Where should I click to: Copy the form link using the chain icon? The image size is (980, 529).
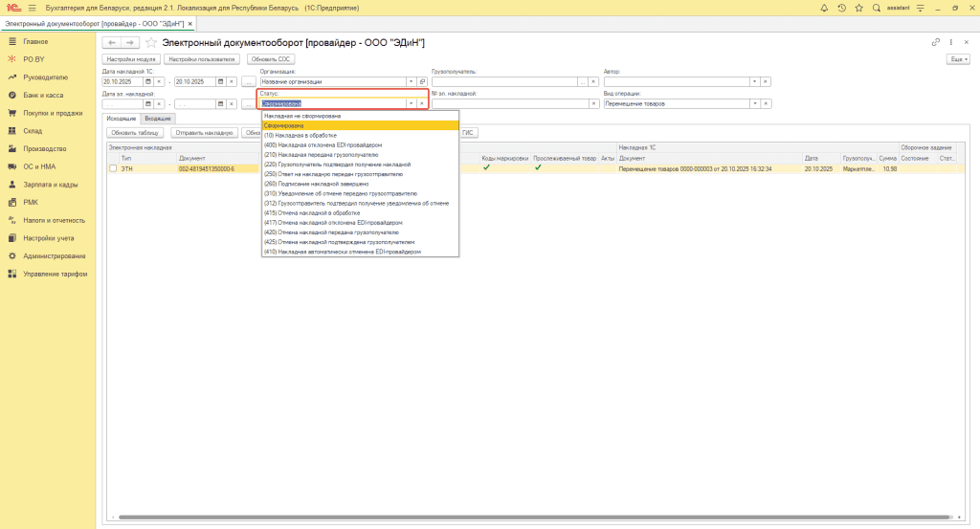tap(935, 43)
